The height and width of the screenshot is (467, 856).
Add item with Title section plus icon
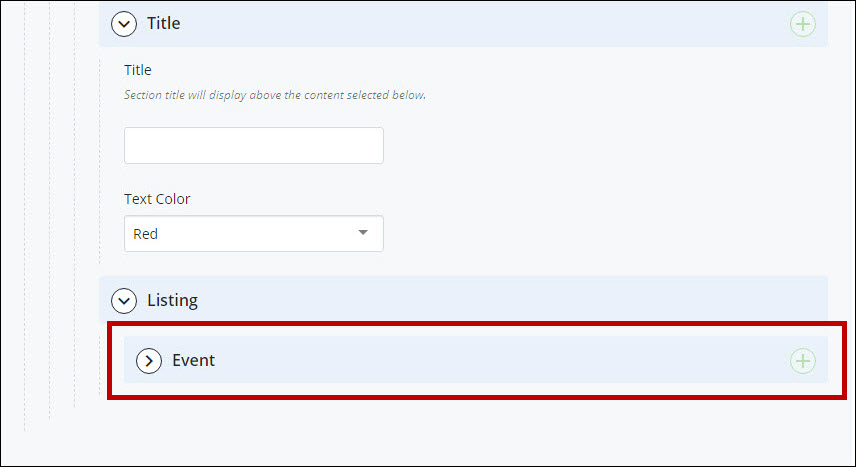[x=802, y=24]
